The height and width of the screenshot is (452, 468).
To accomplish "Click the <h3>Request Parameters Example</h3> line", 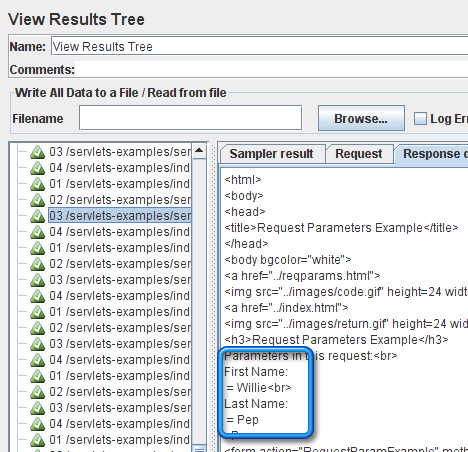I will (x=336, y=340).
